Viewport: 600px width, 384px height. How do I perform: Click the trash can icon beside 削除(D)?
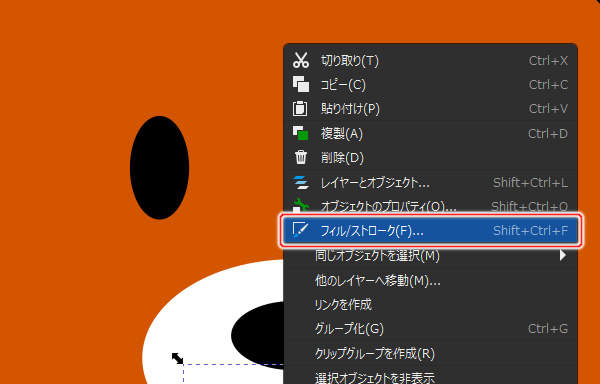(301, 158)
